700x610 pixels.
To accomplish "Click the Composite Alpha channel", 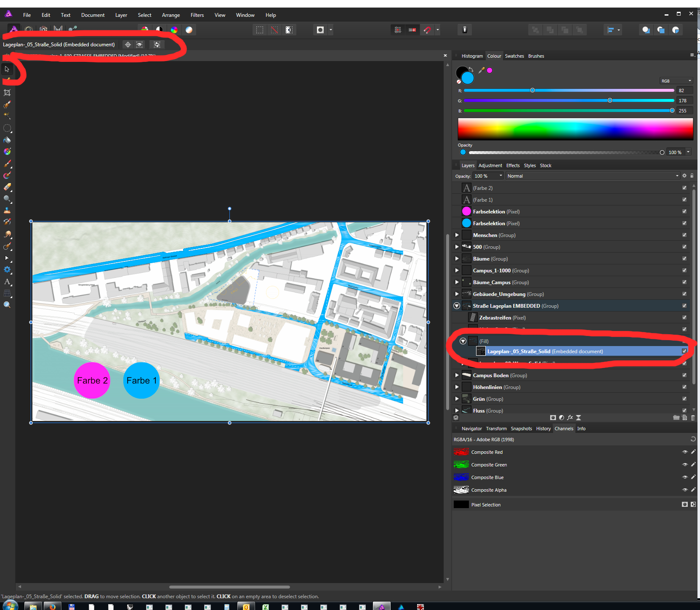I will pos(489,490).
